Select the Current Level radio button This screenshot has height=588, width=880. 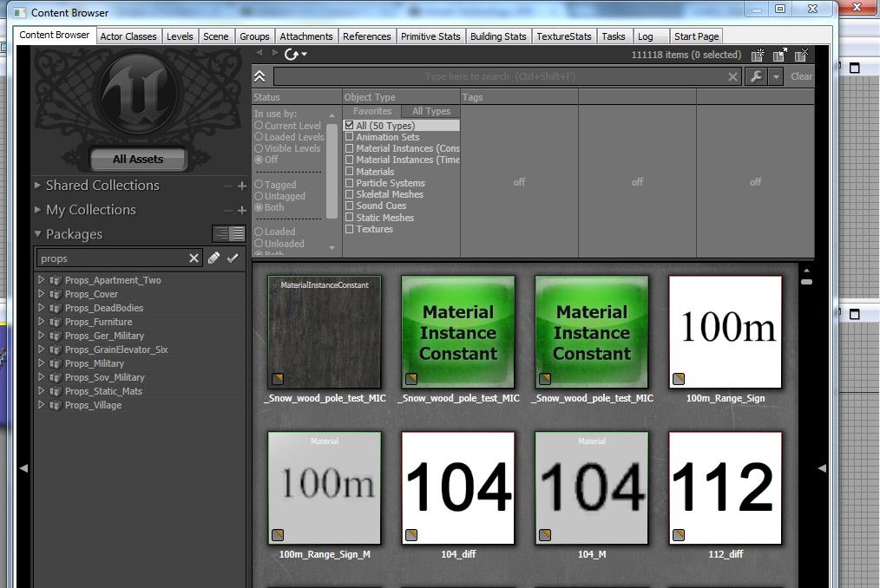click(259, 126)
